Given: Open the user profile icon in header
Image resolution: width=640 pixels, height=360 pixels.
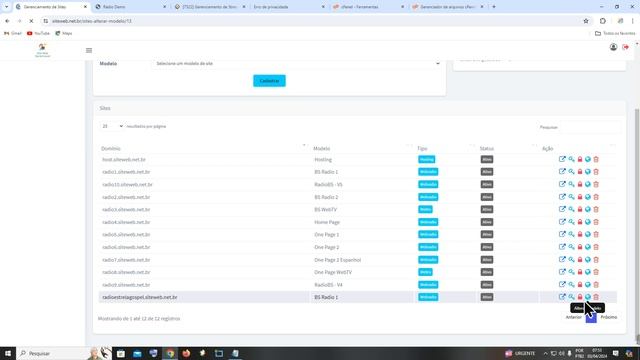Looking at the screenshot, I should 613,47.
